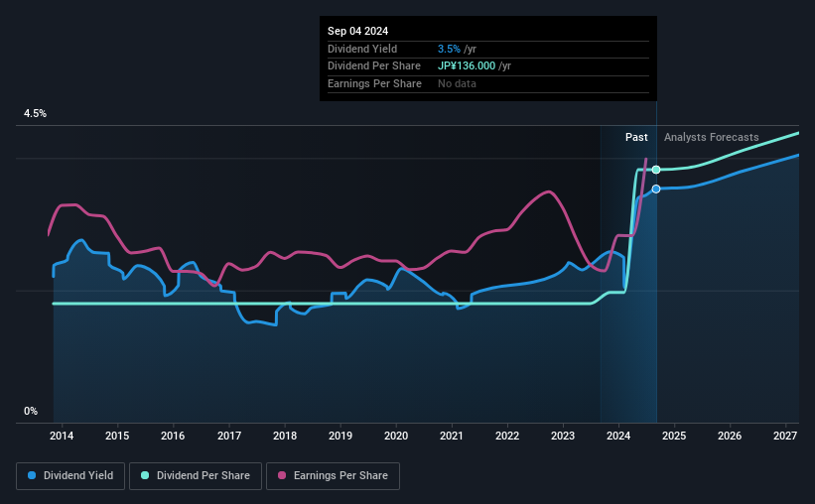Click the 3.5% dividend yield value

click(x=449, y=49)
